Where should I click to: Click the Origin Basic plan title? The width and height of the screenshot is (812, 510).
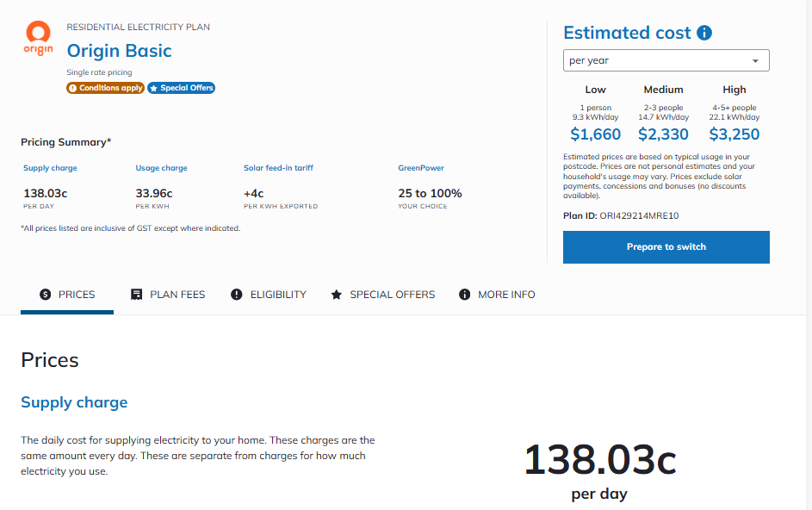[119, 51]
